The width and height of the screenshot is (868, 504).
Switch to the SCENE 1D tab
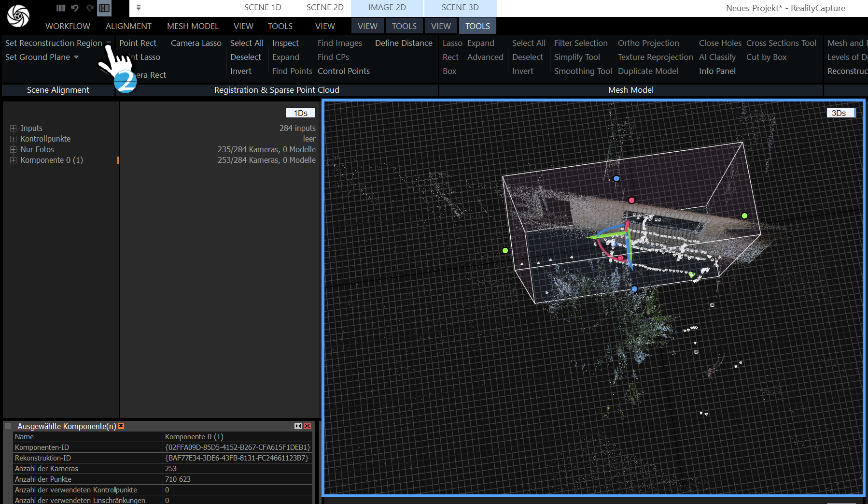[263, 8]
